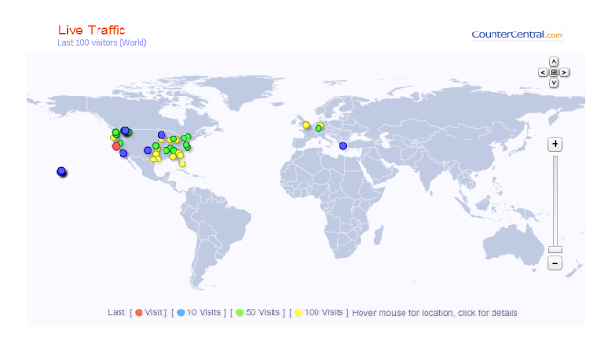Pan the map up with the arrow button

pyautogui.click(x=554, y=62)
